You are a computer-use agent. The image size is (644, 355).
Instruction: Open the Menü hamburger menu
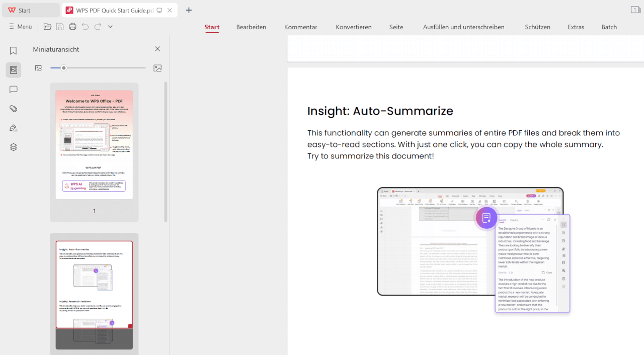(20, 27)
